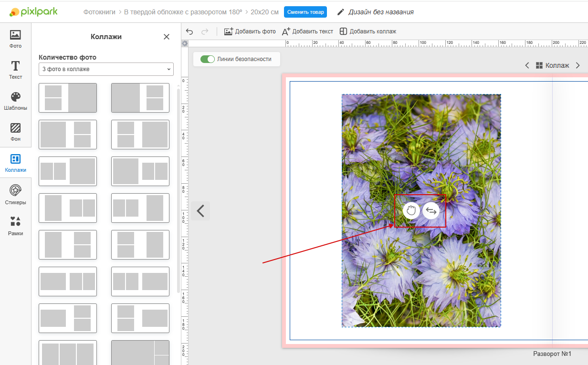Close the Коллажи panel
588x365 pixels.
pos(167,37)
